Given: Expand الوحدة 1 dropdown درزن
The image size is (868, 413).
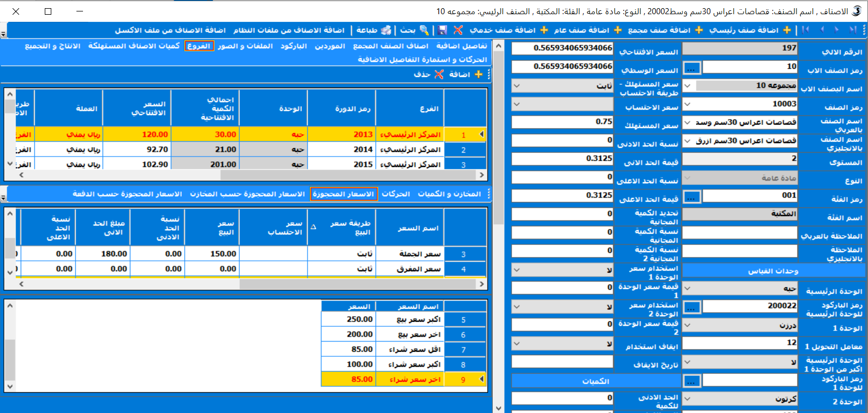Looking at the screenshot, I should coord(687,325).
